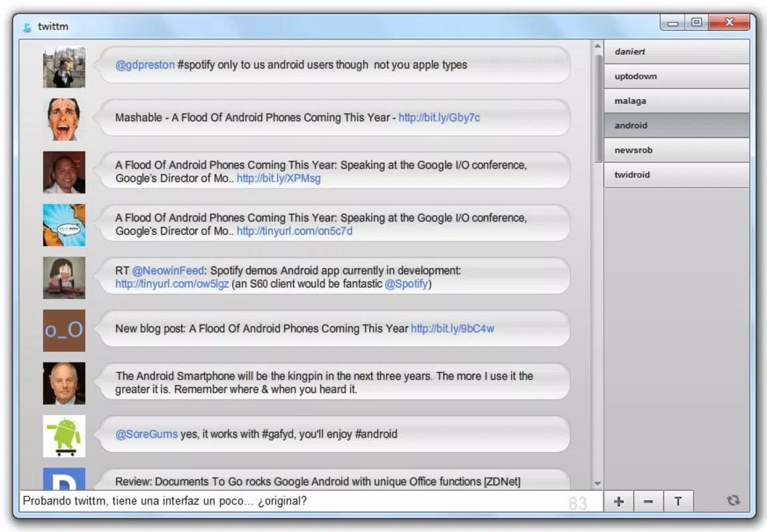Switch to the newsrob tab
This screenshot has height=532, width=767.
[x=677, y=150]
